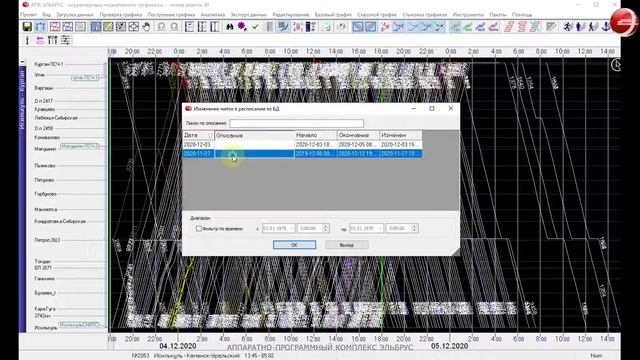Open the 'Аналитика' menu

[213, 15]
